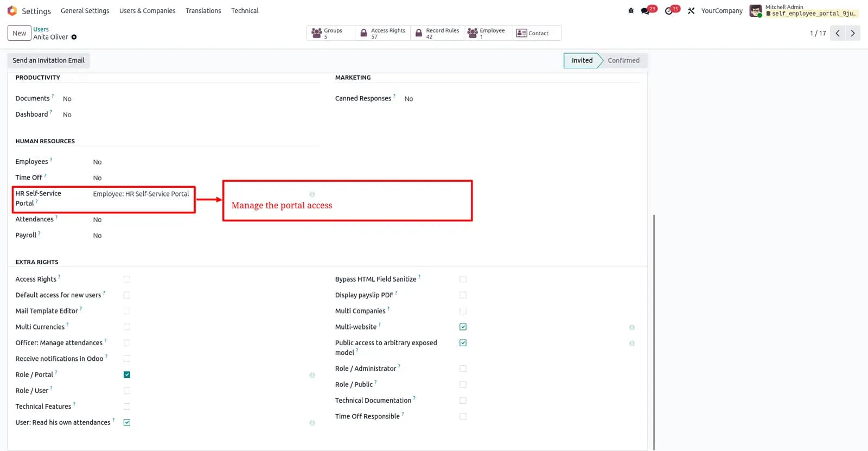Image resolution: width=868 pixels, height=451 pixels.
Task: Click the 1 / 17 pager counter
Action: coord(818,33)
